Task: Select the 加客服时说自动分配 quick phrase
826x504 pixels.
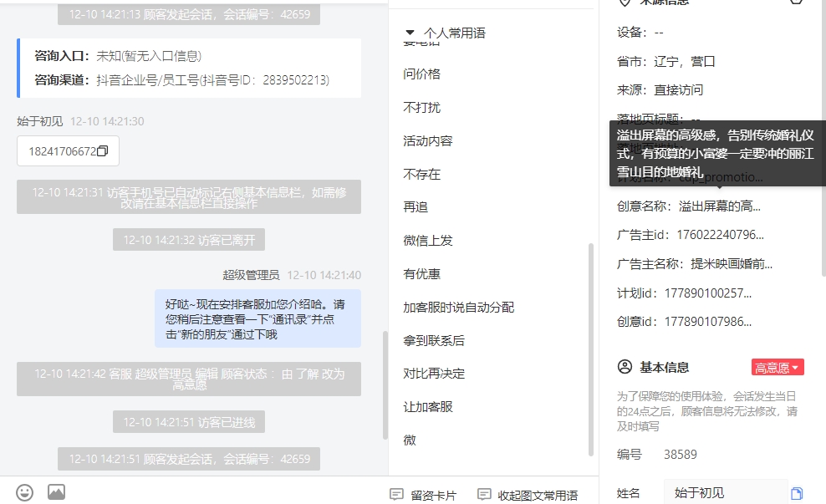Action: (459, 307)
